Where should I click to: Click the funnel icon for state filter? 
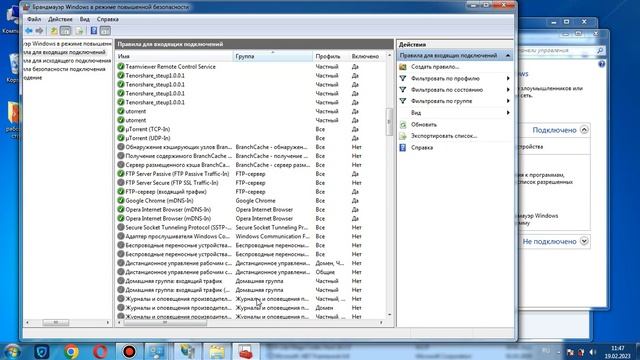click(x=403, y=90)
